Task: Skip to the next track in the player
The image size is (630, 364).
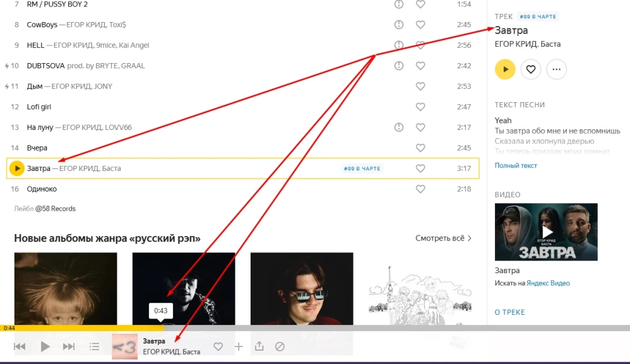Action: pyautogui.click(x=69, y=346)
